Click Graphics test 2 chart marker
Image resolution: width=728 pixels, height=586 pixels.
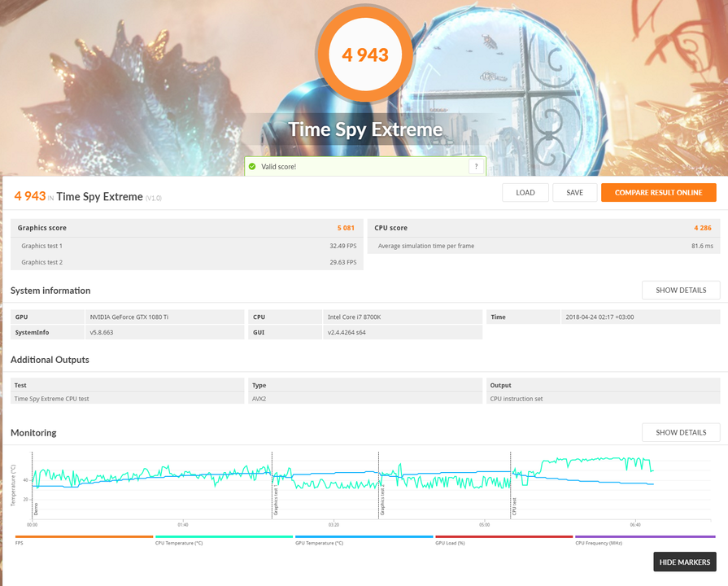coord(382,500)
